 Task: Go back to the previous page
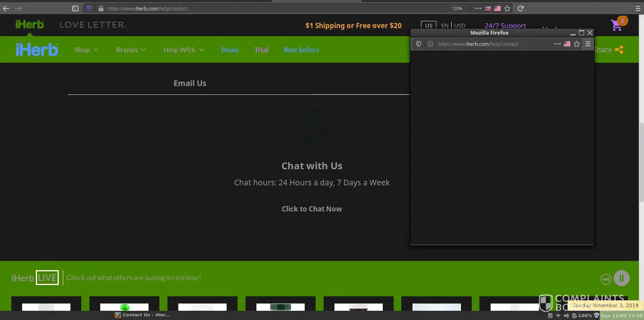coord(6,8)
